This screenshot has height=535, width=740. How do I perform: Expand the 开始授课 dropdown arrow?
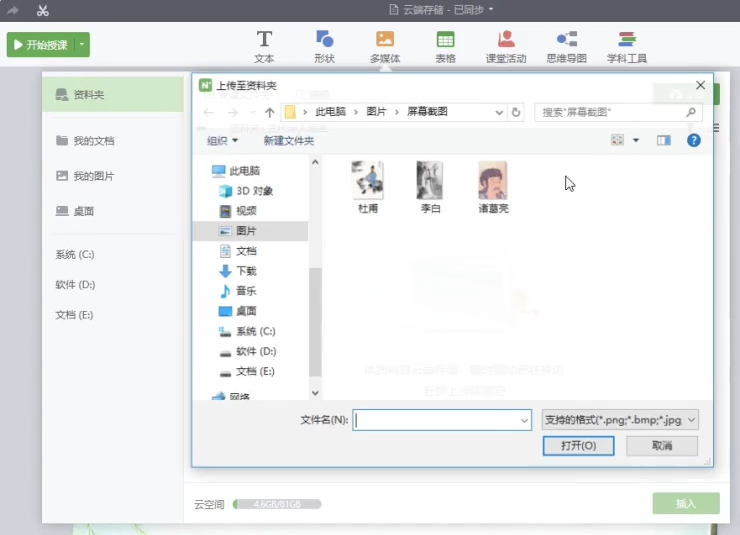coord(82,45)
